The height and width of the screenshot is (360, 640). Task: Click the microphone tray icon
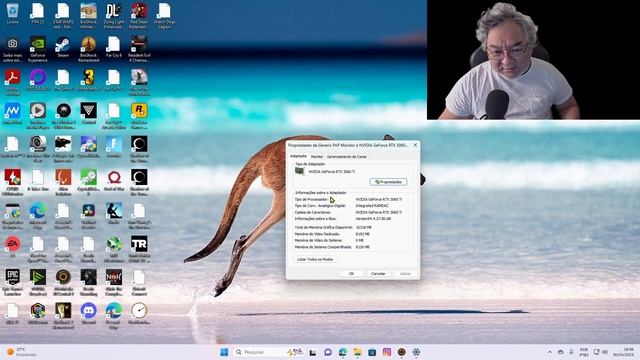click(571, 352)
